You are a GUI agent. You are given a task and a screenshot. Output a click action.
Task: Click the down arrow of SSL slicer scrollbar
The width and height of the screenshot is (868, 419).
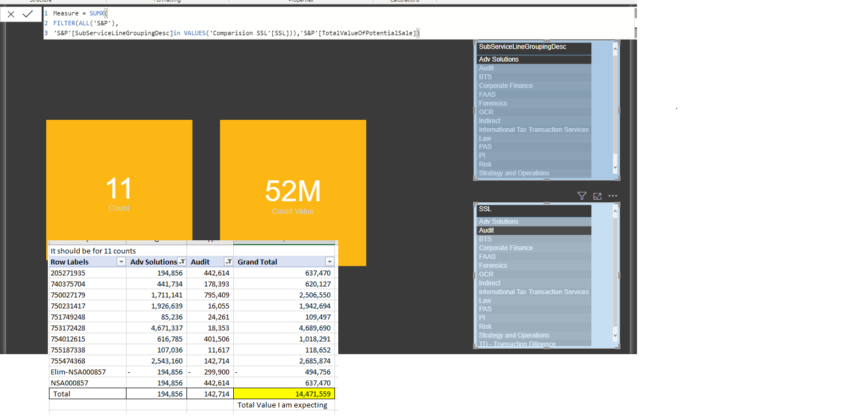tap(615, 335)
